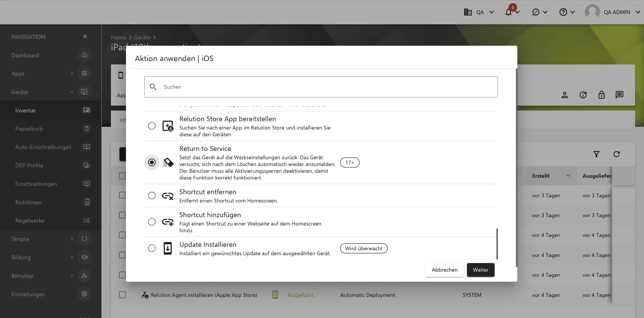The image size is (644, 318).
Task: Open help menu dropdown arrow
Action: pos(572,12)
